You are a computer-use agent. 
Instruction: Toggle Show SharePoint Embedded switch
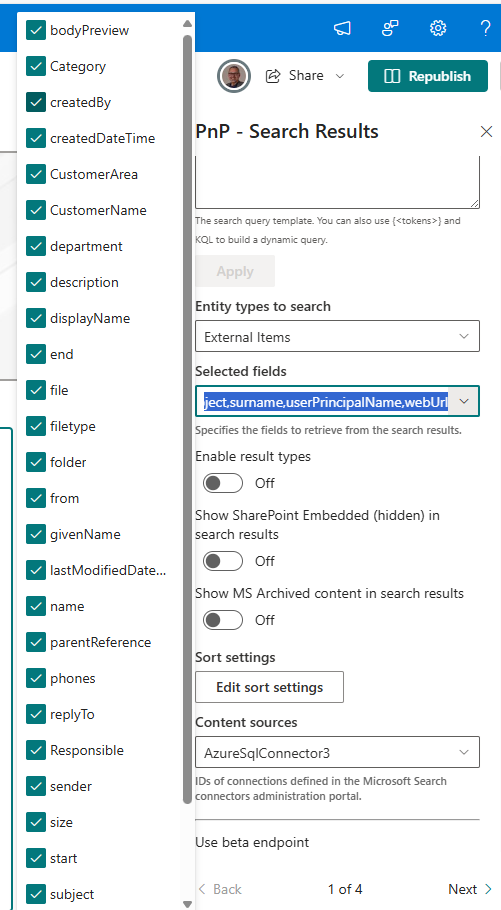point(223,561)
